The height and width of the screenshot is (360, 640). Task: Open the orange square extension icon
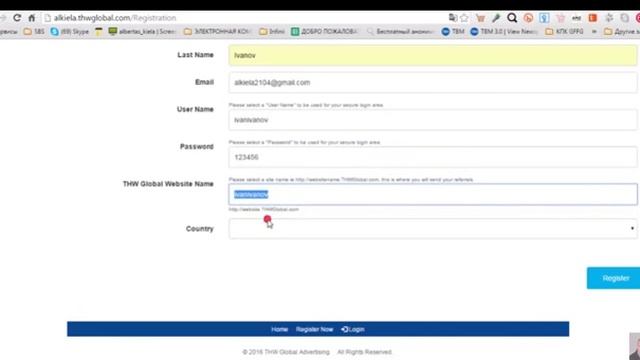(593, 18)
